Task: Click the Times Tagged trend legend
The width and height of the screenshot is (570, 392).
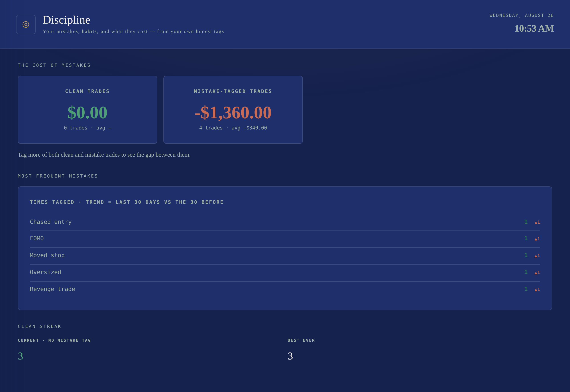Action: coord(127,202)
